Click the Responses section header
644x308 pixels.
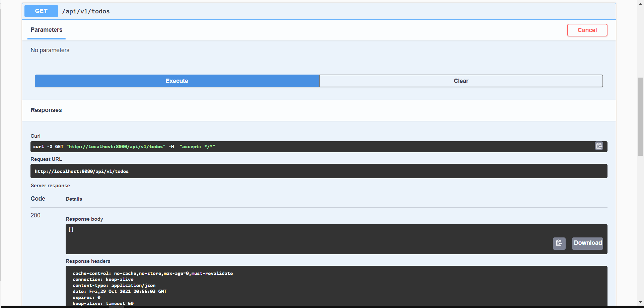tap(46, 110)
